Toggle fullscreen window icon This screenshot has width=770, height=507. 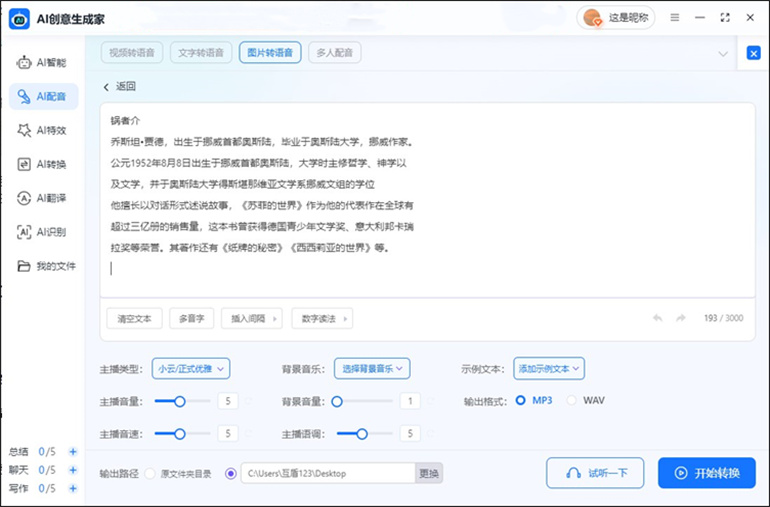pos(725,18)
